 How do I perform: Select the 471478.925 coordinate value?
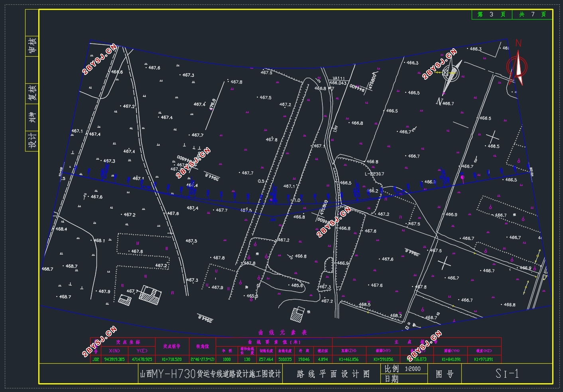pyautogui.click(x=142, y=359)
